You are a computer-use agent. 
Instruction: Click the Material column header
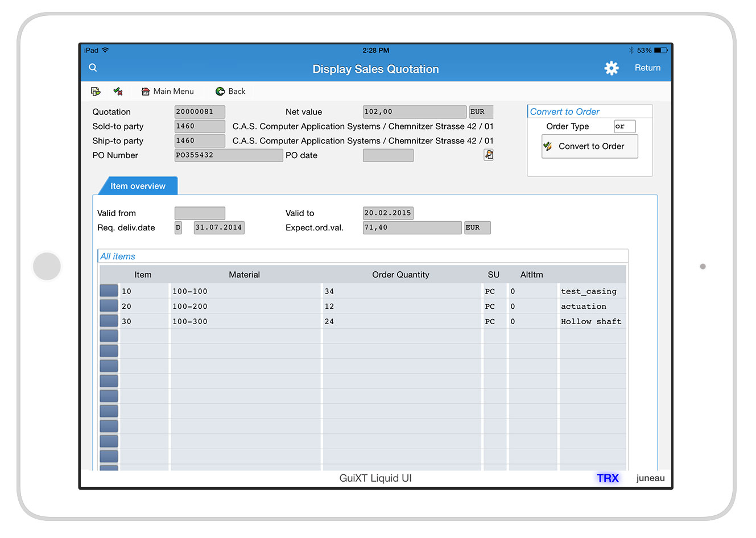point(244,275)
